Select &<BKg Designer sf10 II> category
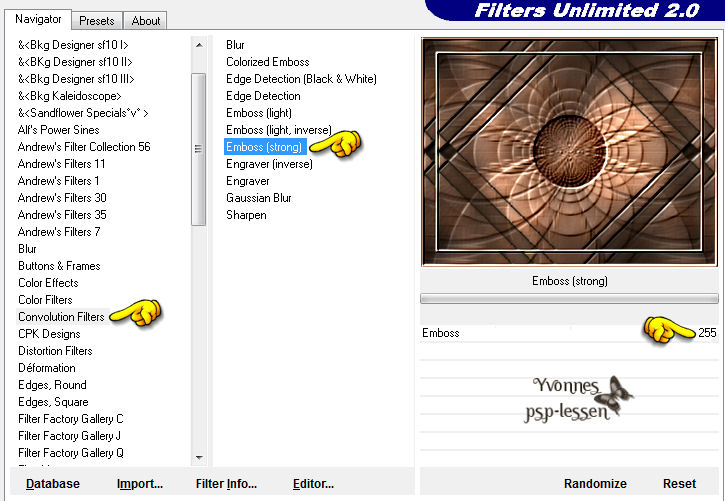Image resolution: width=725 pixels, height=501 pixels. coord(75,62)
